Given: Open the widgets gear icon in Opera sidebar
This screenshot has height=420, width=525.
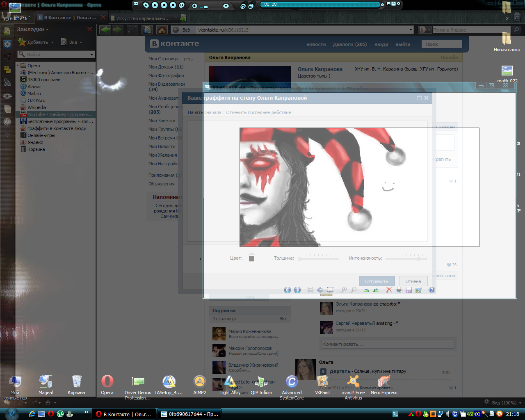Looking at the screenshot, I should point(7,44).
